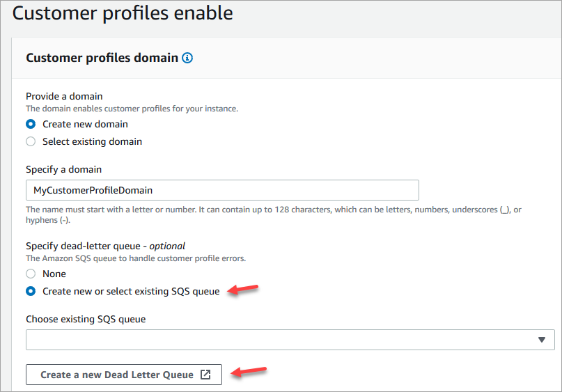Select the Create new domain radio button

click(x=31, y=125)
